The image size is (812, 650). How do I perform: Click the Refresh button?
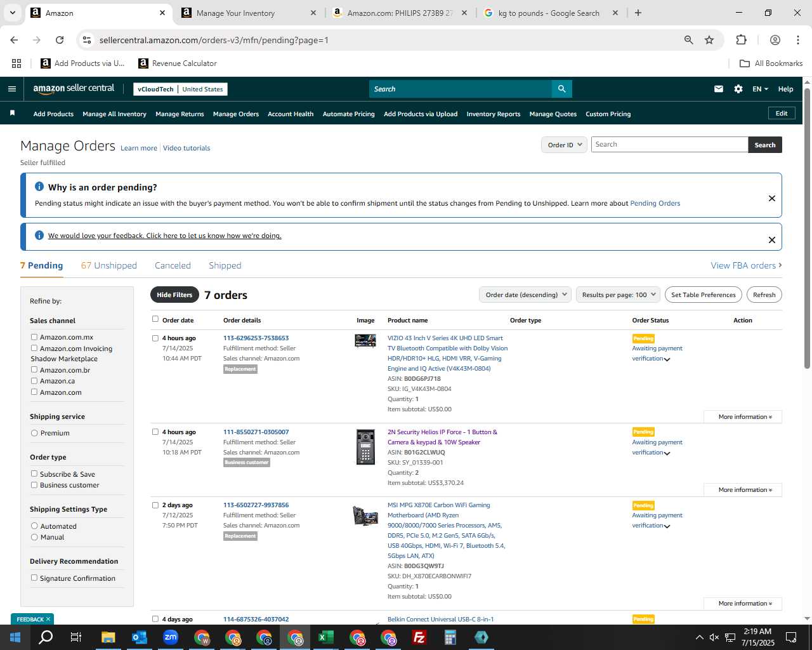764,295
